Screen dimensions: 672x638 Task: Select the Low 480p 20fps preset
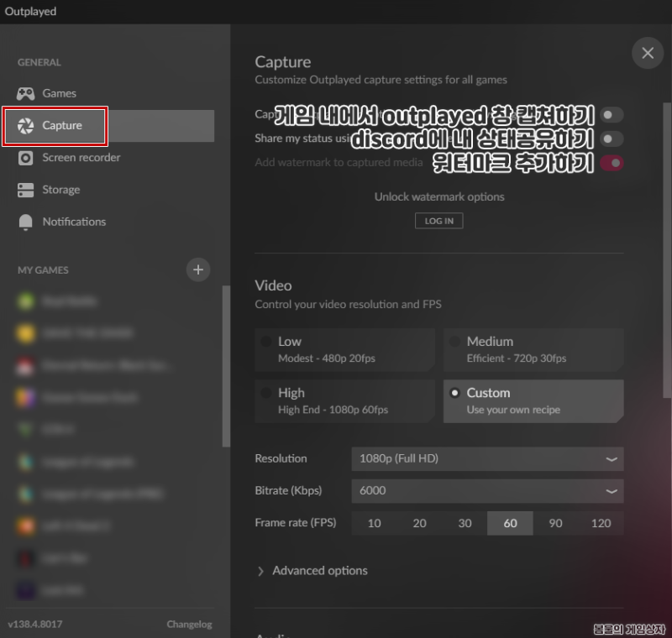(344, 350)
